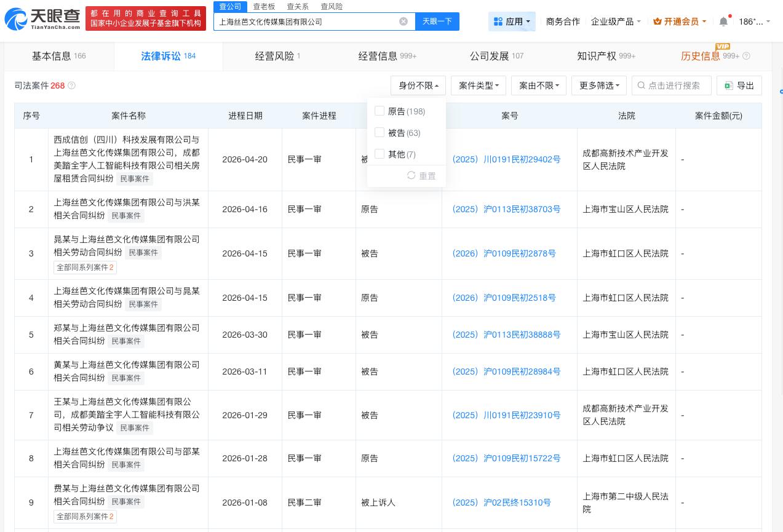783x532 pixels.
Task: Open the 案由不限 dropdown
Action: click(x=539, y=85)
